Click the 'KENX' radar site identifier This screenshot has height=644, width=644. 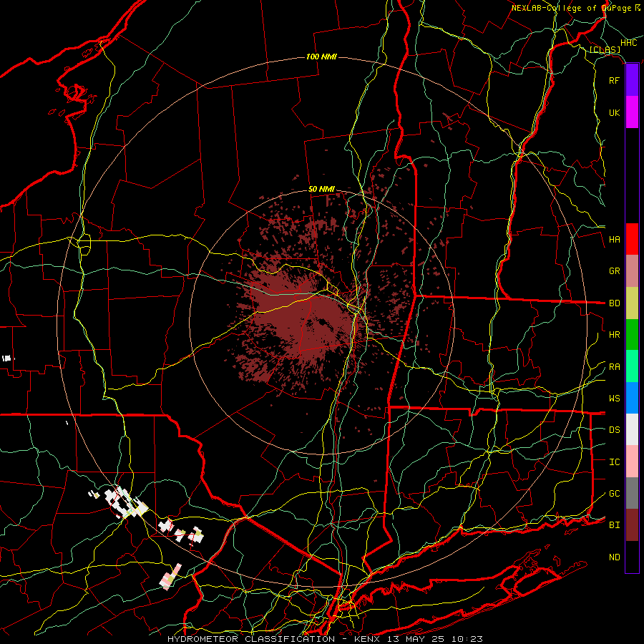(x=366, y=639)
